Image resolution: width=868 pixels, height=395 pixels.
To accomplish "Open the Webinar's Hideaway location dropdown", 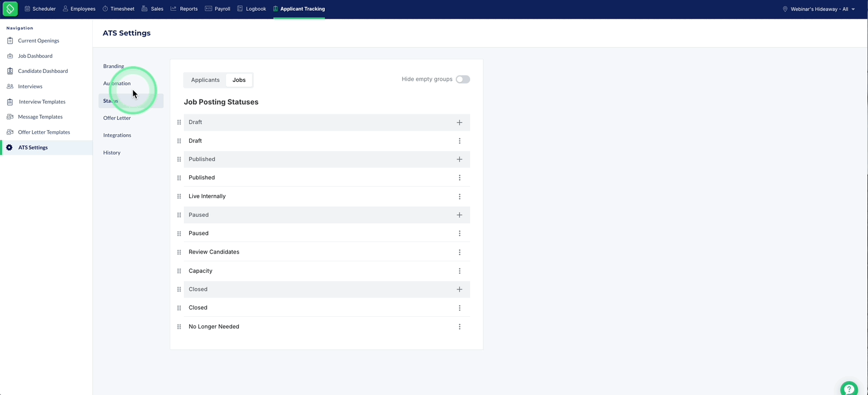I will pos(819,9).
